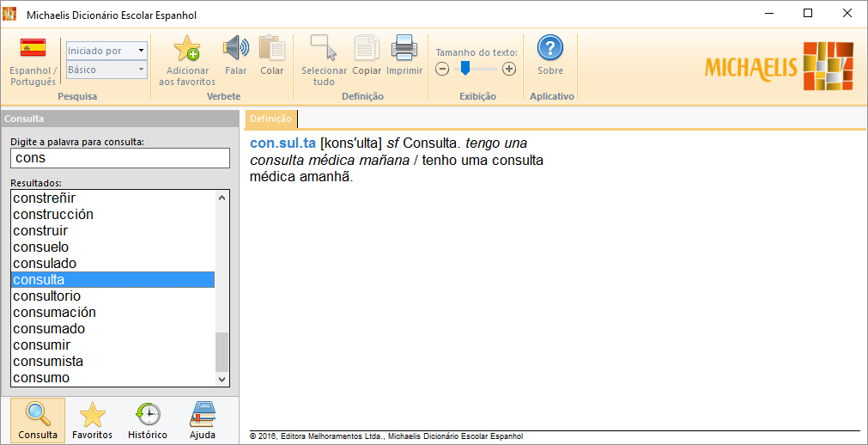Add the entry to favorites with the star icon
This screenshot has width=868, height=445.
187,48
